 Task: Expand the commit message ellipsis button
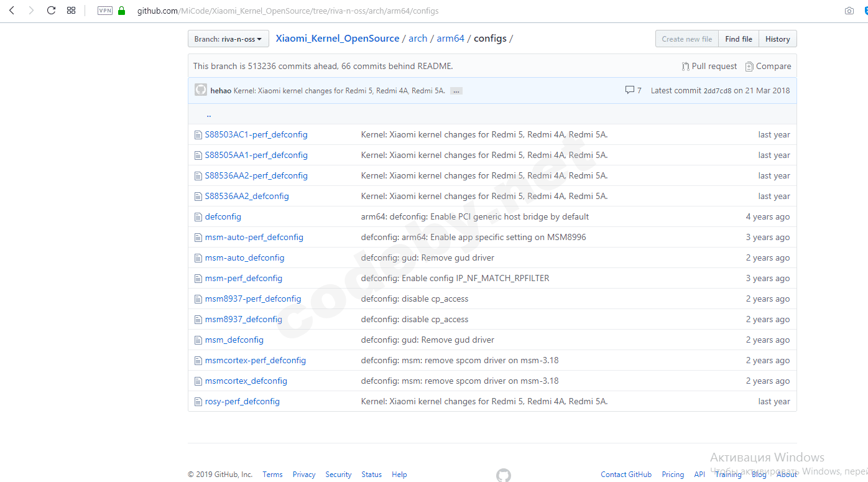pyautogui.click(x=456, y=91)
